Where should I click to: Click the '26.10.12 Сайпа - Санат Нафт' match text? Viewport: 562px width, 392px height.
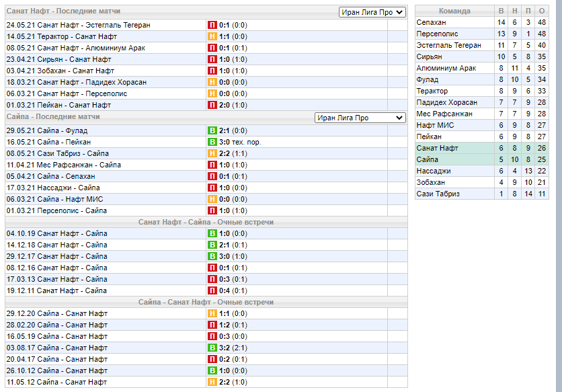(56, 371)
